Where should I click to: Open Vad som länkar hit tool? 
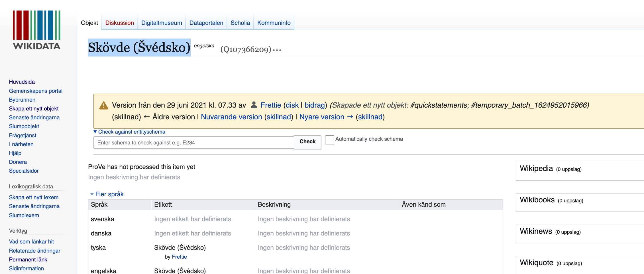(31, 241)
